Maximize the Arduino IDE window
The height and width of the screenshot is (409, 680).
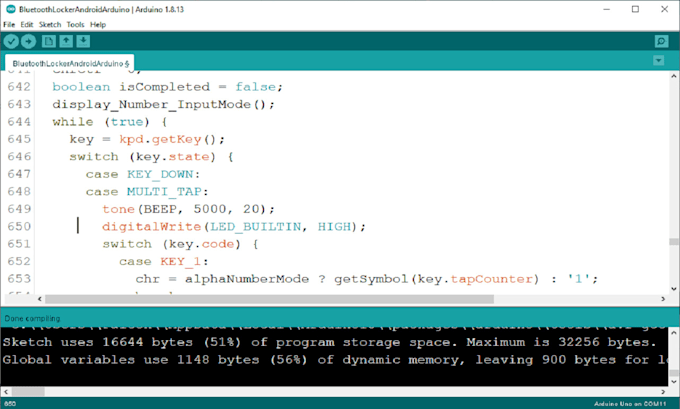[x=635, y=9]
